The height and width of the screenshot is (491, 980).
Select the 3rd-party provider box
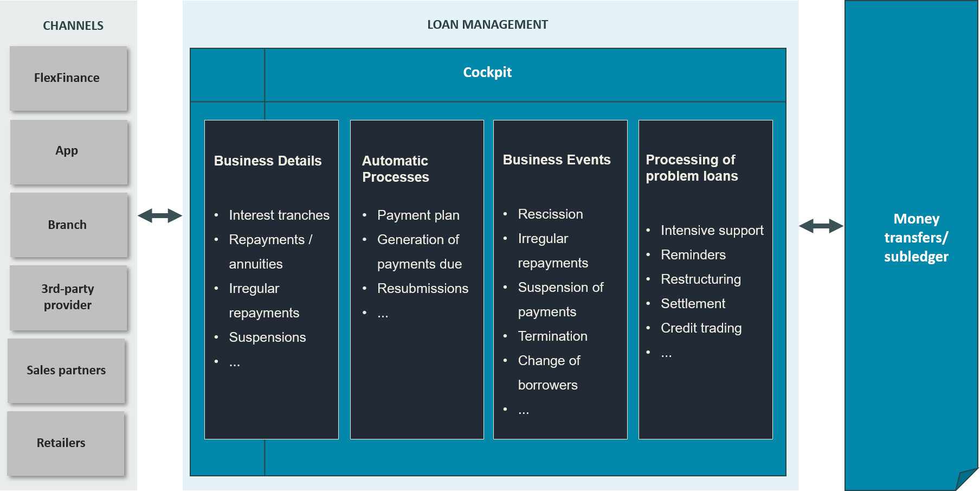[x=68, y=297]
